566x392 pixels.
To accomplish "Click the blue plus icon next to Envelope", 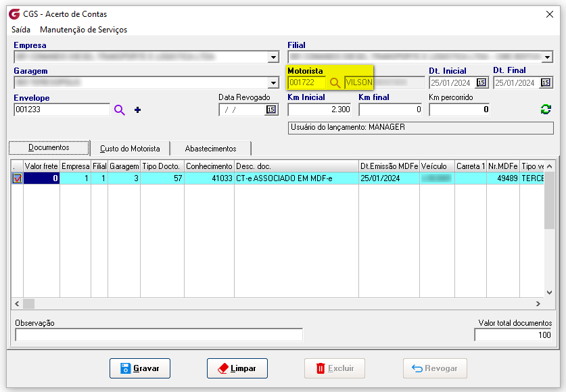I will 137,110.
